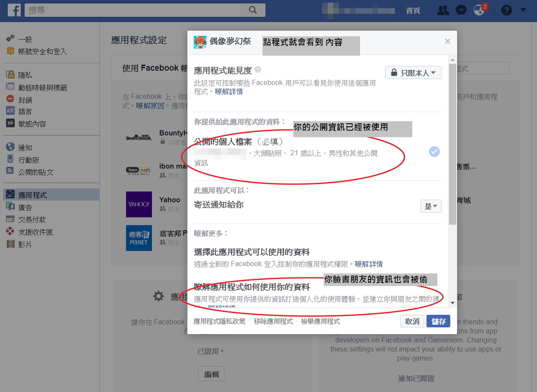Open 應用程式隱私政策 link
This screenshot has width=537, height=392.
click(220, 321)
